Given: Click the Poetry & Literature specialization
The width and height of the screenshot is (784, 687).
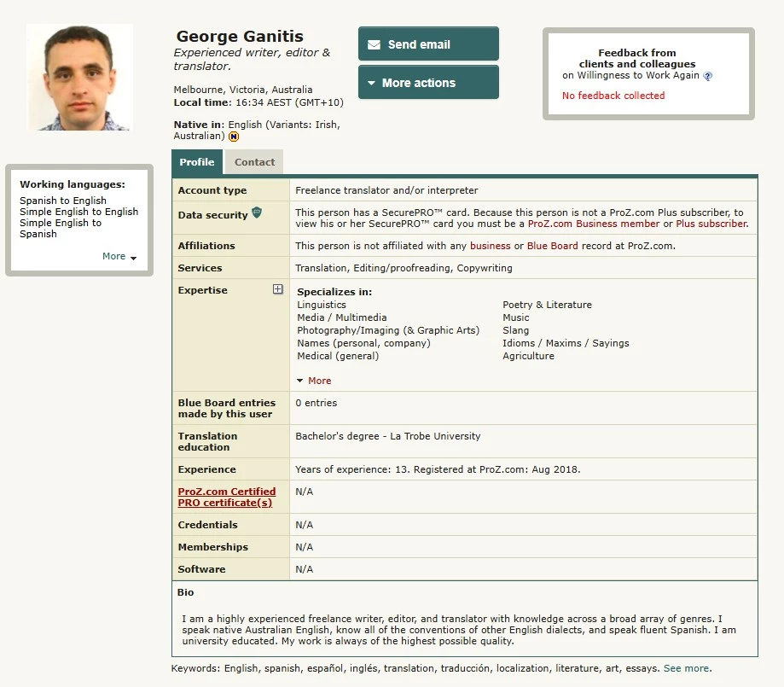Looking at the screenshot, I should click(x=547, y=305).
